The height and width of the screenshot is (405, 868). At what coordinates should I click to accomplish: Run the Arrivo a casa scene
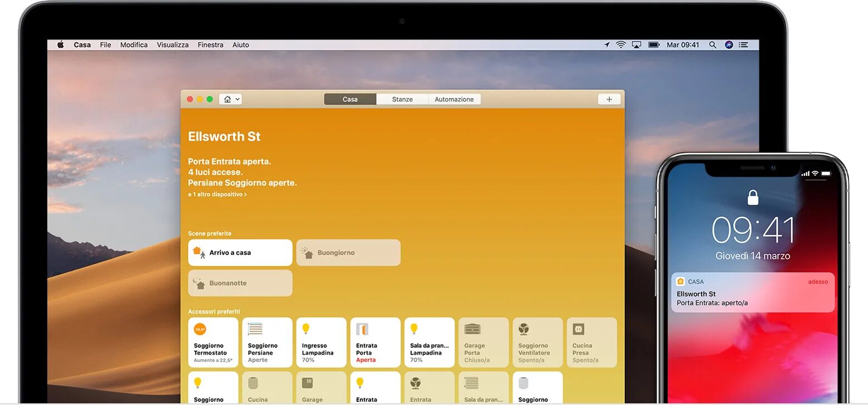[240, 253]
